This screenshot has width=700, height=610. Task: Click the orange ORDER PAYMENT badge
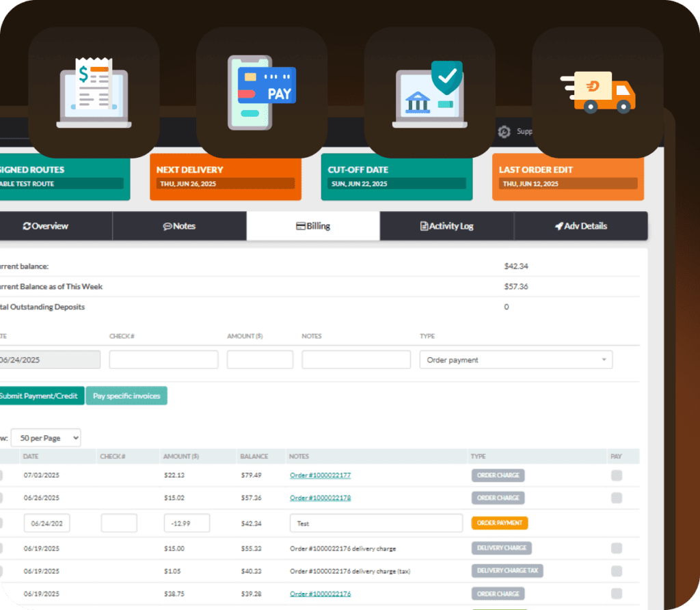500,523
